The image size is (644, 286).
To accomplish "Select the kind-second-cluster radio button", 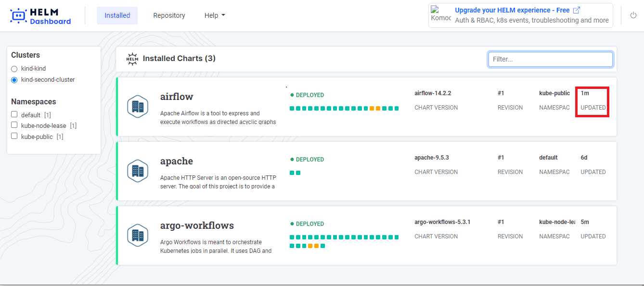I will click(x=14, y=80).
